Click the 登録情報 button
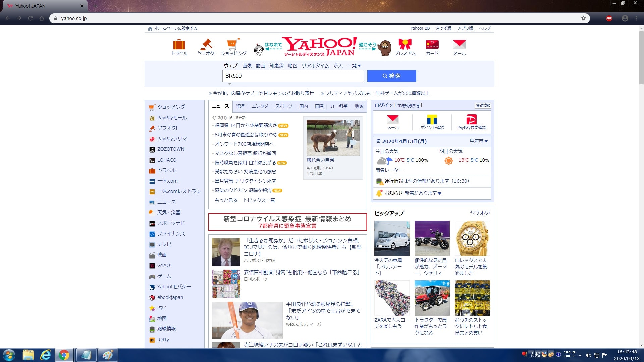Screen dimensions: 644x362 pyautogui.click(x=483, y=105)
